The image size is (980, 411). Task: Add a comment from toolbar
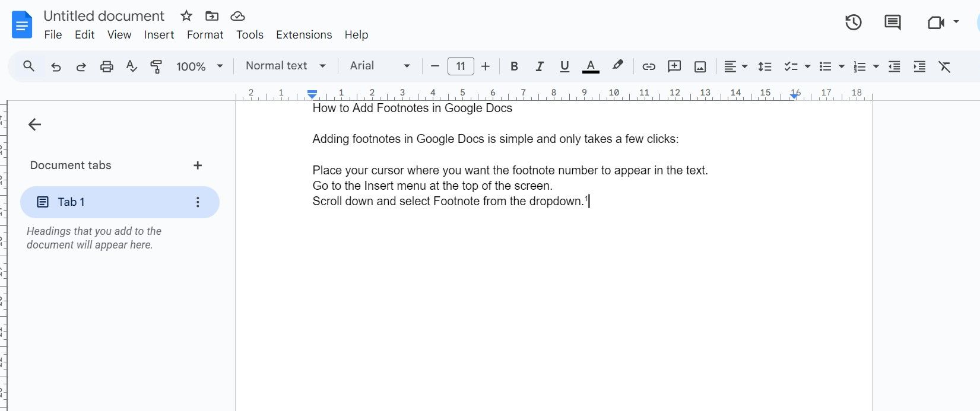coord(674,66)
